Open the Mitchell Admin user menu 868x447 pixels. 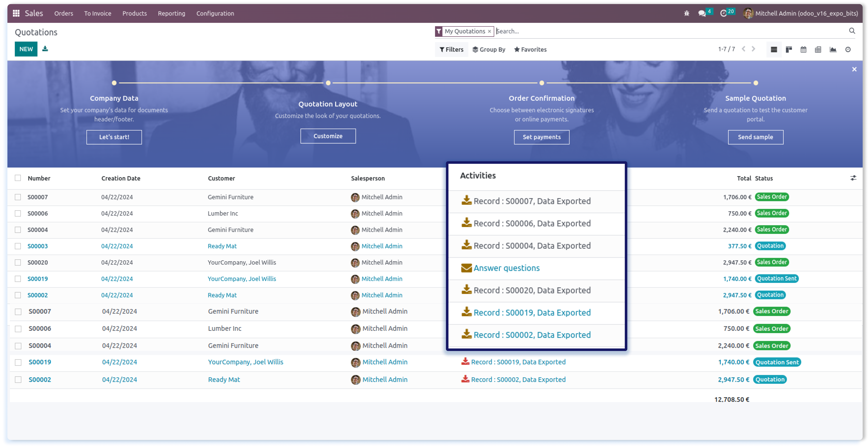tap(800, 13)
